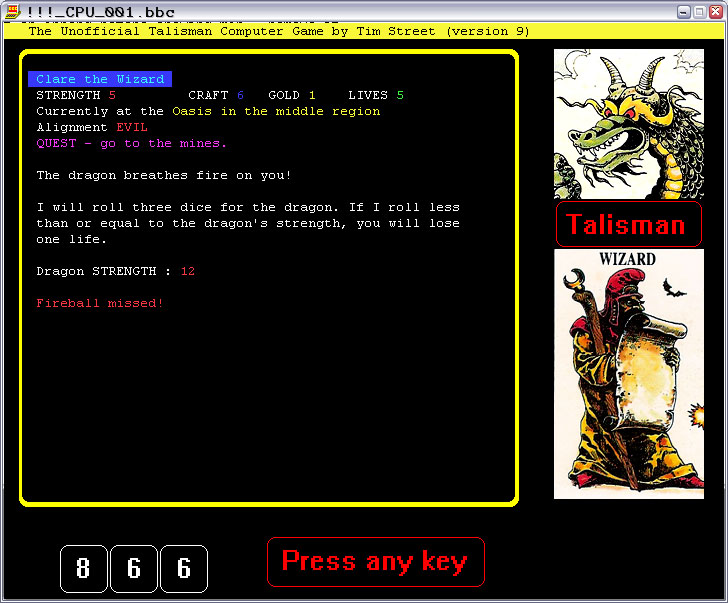
Task: Click the Oasis in the middle region text
Action: (276, 111)
